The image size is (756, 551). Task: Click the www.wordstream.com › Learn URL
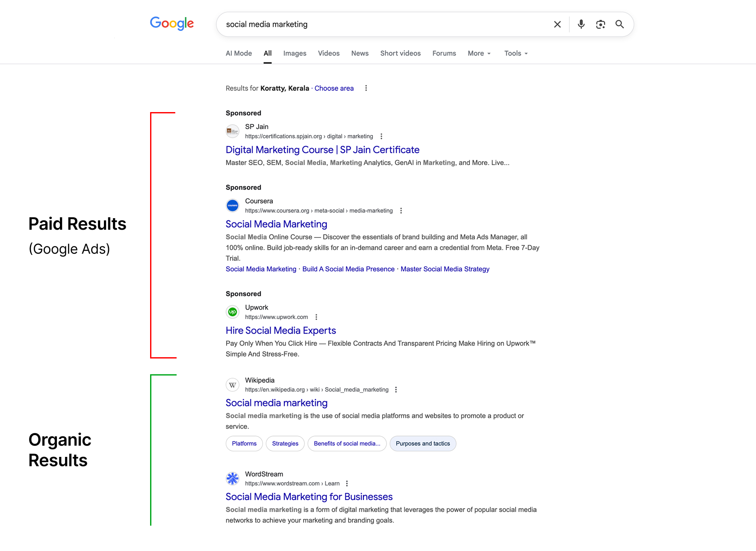[292, 483]
